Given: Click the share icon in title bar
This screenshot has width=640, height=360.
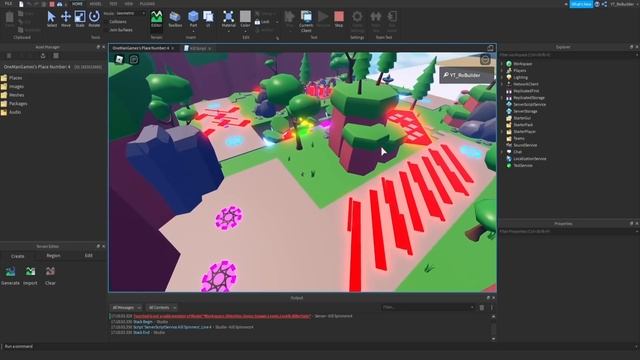Looking at the screenshot, I should click(x=604, y=4).
